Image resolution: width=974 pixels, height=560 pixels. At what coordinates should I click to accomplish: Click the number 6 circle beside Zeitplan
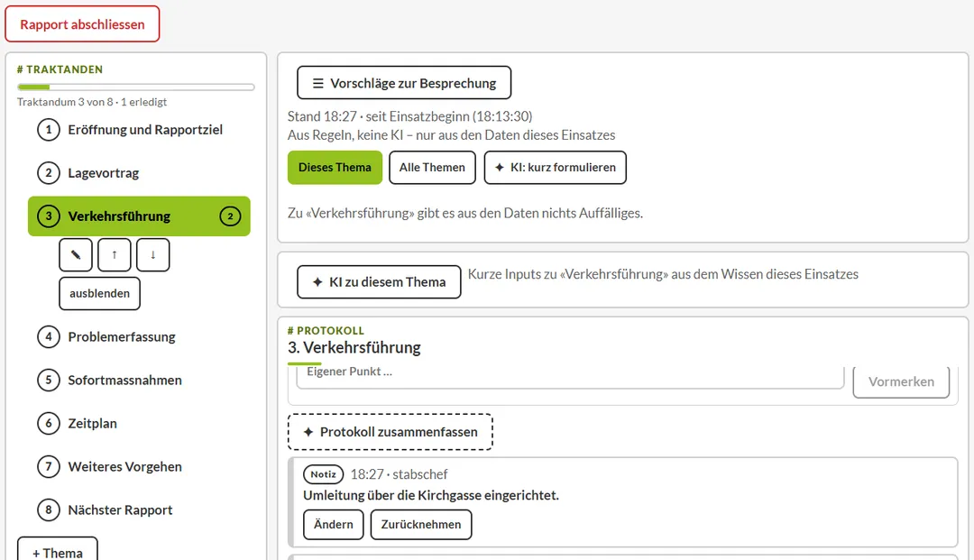point(49,424)
